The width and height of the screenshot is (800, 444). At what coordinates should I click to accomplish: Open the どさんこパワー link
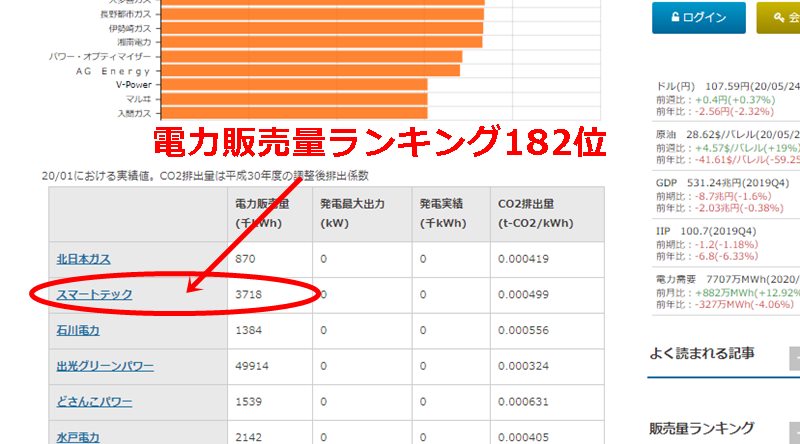94,402
